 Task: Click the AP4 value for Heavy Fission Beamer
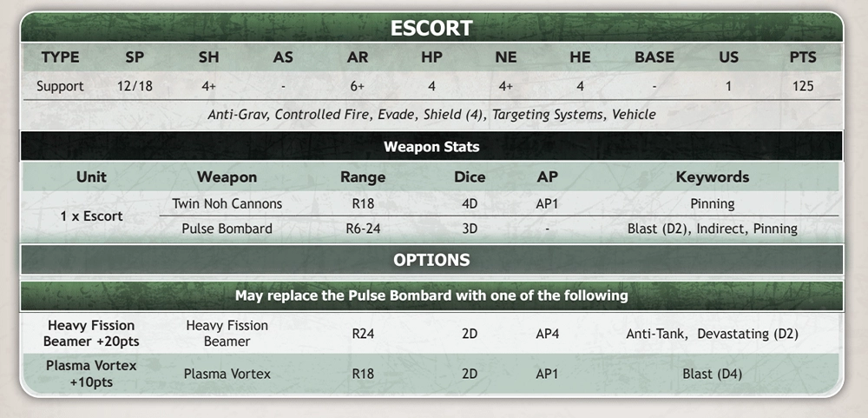(547, 334)
